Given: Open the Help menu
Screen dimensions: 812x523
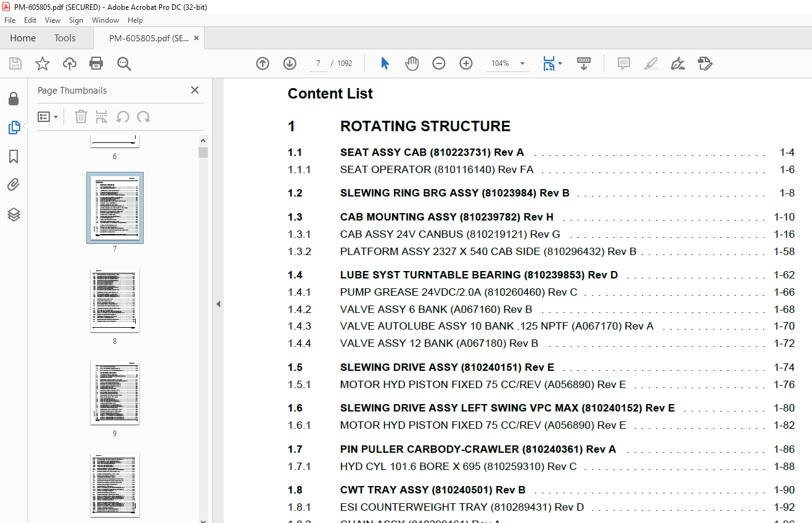Looking at the screenshot, I should click(x=135, y=20).
